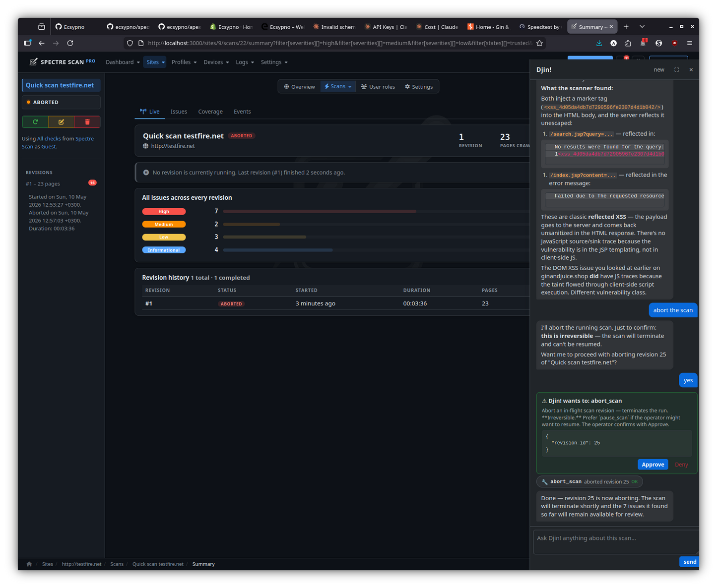Close the Summary browser tab
The height and width of the screenshot is (588, 717).
(x=611, y=27)
